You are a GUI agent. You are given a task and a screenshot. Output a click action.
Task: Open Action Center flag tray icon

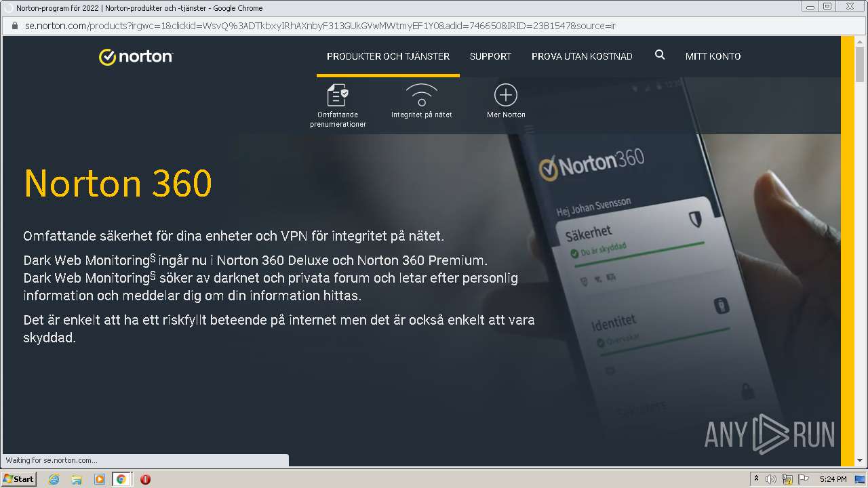click(804, 479)
